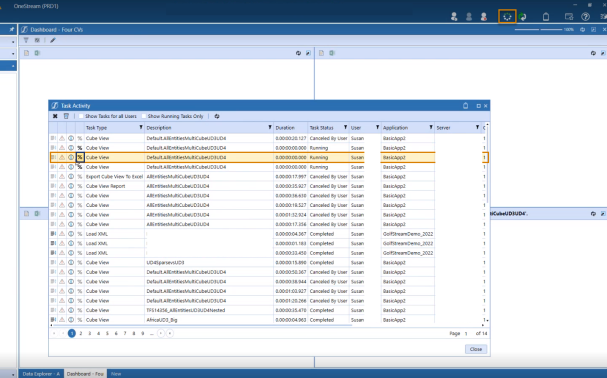607x378 pixels.
Task: Click the info icon in the Cube View Report row
Action: (71, 186)
